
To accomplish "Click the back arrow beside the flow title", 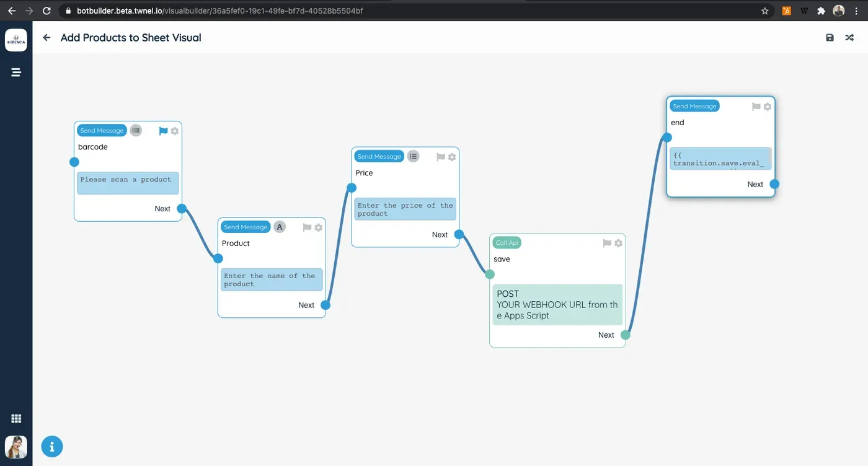I will tap(46, 38).
